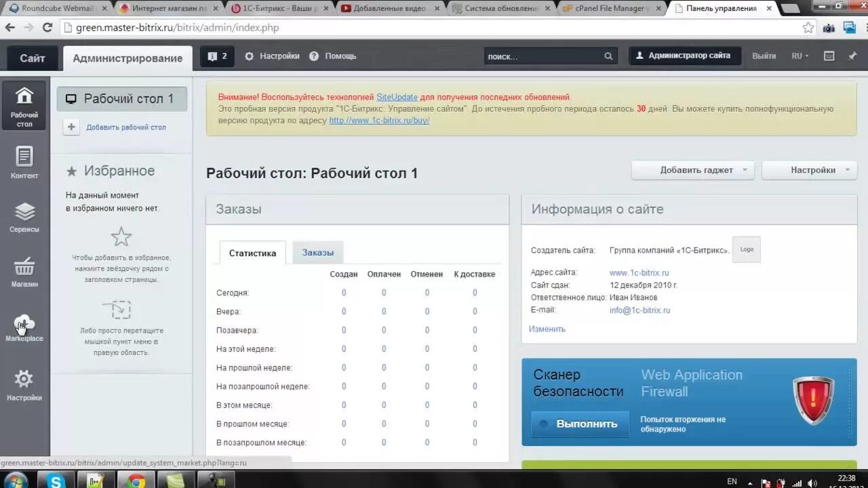Click Создан count for Сегодня row

point(344,293)
